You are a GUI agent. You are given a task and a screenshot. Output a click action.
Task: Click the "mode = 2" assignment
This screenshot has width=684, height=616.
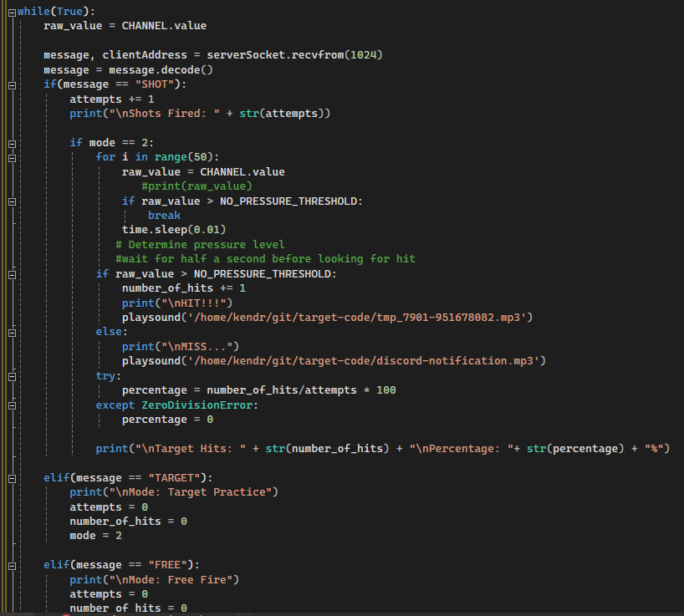(95, 536)
